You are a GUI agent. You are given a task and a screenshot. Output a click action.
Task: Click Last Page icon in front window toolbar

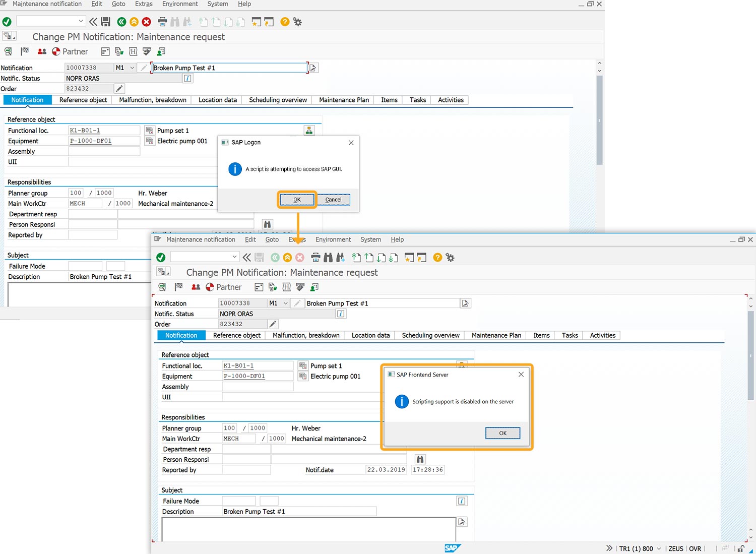pyautogui.click(x=394, y=258)
